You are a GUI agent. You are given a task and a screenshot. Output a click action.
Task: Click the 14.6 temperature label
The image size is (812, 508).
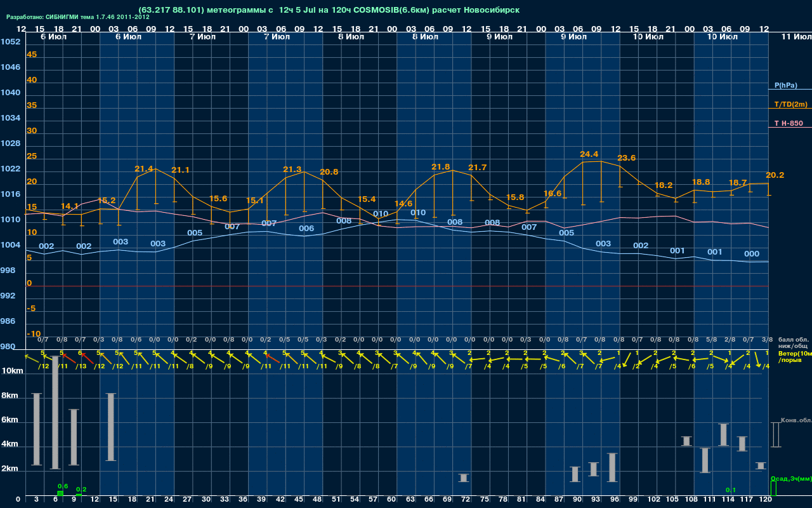403,204
